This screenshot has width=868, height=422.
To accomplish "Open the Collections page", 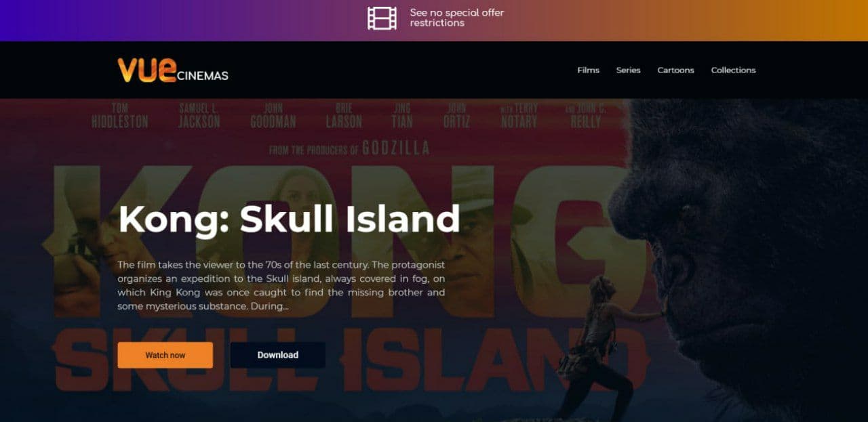I will click(733, 70).
